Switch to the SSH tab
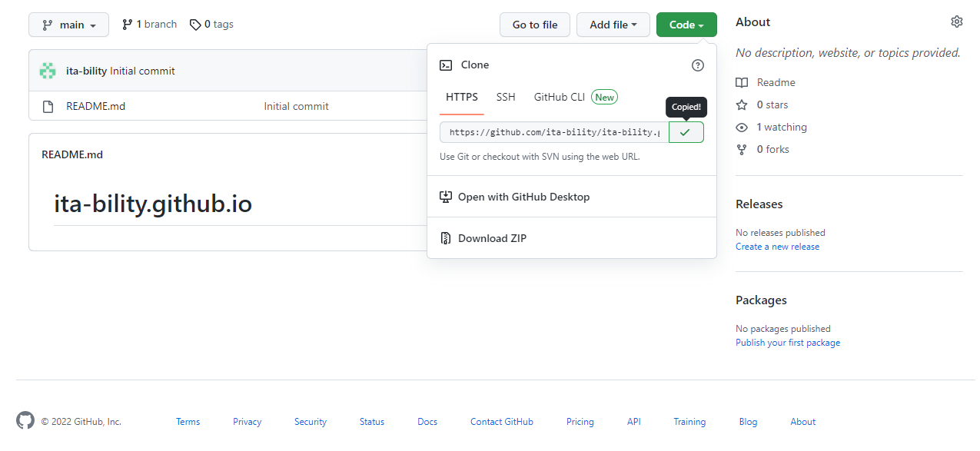The image size is (980, 451). [x=506, y=97]
